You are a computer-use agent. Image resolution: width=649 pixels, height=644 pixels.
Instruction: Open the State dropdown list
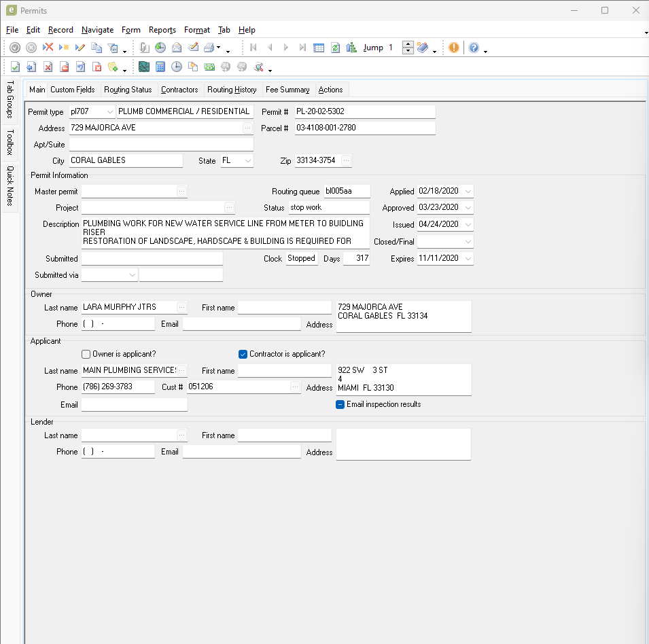(x=247, y=161)
